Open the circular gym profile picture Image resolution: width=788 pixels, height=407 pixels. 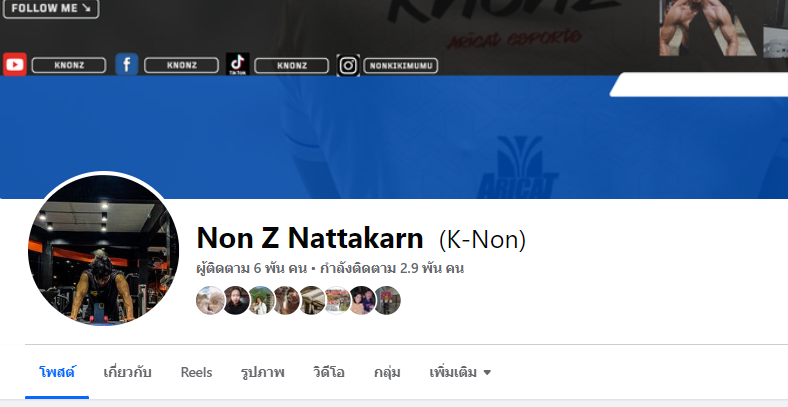point(103,250)
